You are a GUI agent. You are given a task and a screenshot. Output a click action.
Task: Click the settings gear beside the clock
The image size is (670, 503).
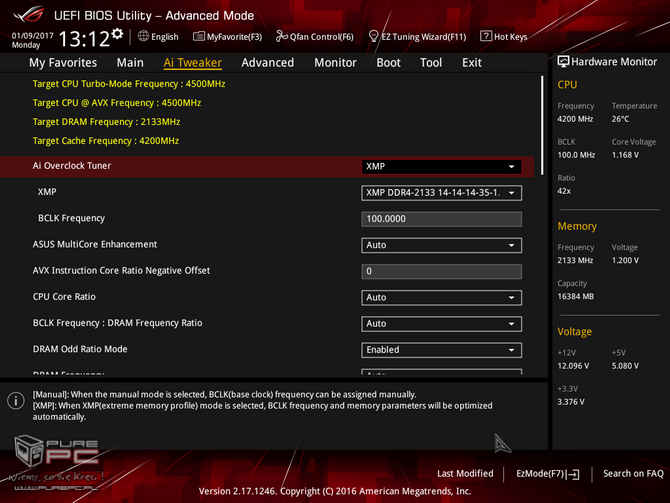click(x=117, y=34)
